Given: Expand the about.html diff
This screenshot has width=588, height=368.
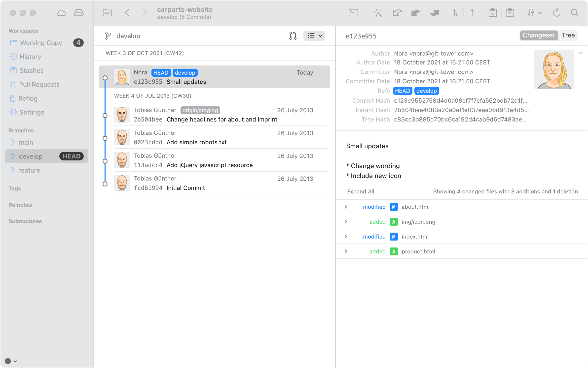Looking at the screenshot, I should click(x=346, y=207).
